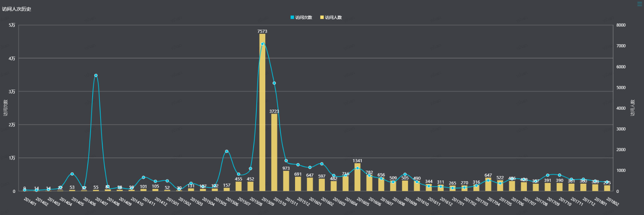The width and height of the screenshot is (644, 215).
Task: Click the bar labeled 455 at 201507
Action: [239, 186]
